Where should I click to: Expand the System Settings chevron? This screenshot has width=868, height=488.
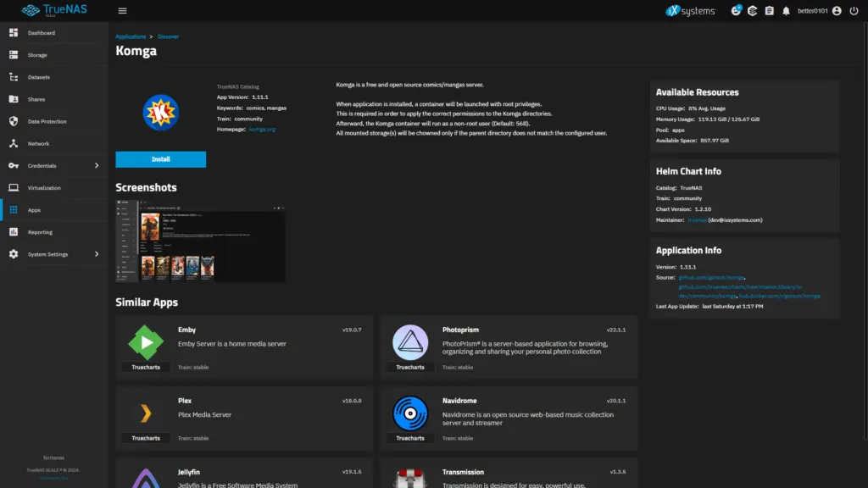click(x=96, y=254)
